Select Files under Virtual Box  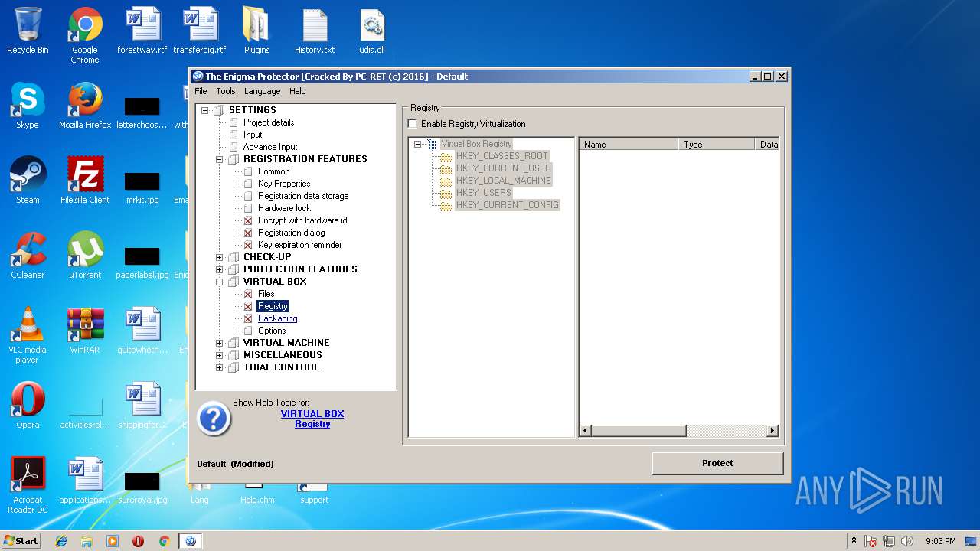click(266, 294)
